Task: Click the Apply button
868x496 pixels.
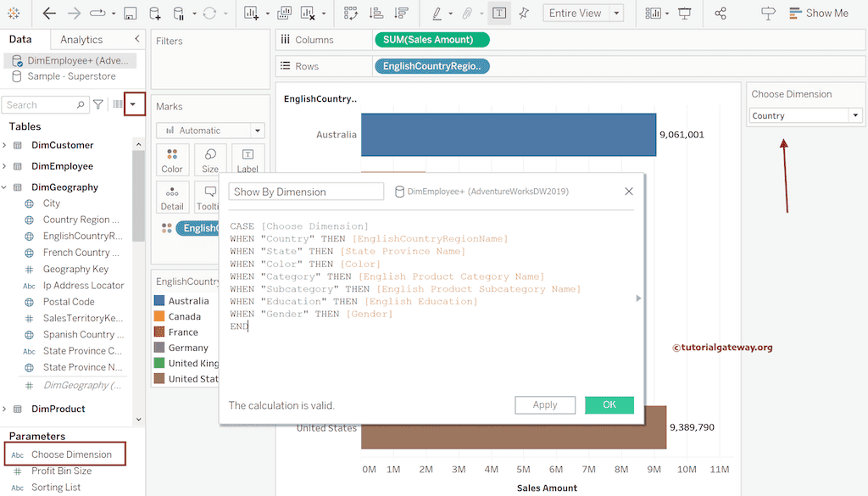Action: click(545, 404)
